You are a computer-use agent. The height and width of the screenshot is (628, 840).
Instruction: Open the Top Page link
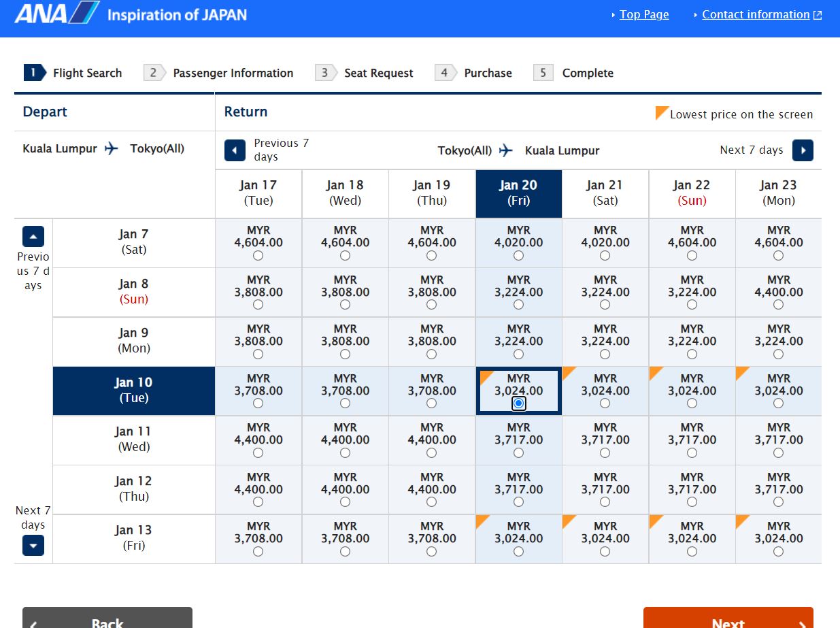(644, 14)
